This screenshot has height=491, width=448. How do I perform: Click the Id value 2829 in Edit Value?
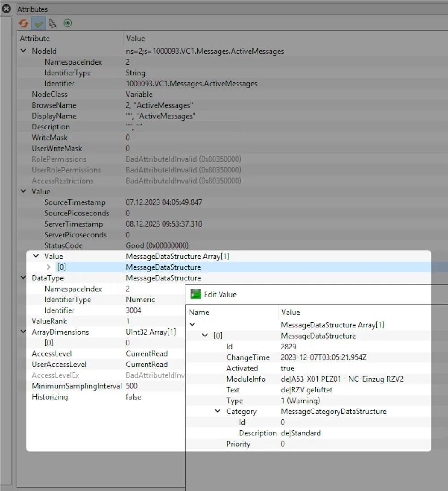pyautogui.click(x=289, y=347)
